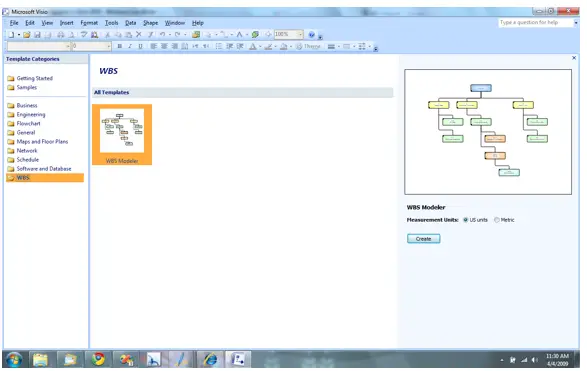The width and height of the screenshot is (587, 371).
Task: Open the Zoom 100% dropdown
Action: [300, 34]
